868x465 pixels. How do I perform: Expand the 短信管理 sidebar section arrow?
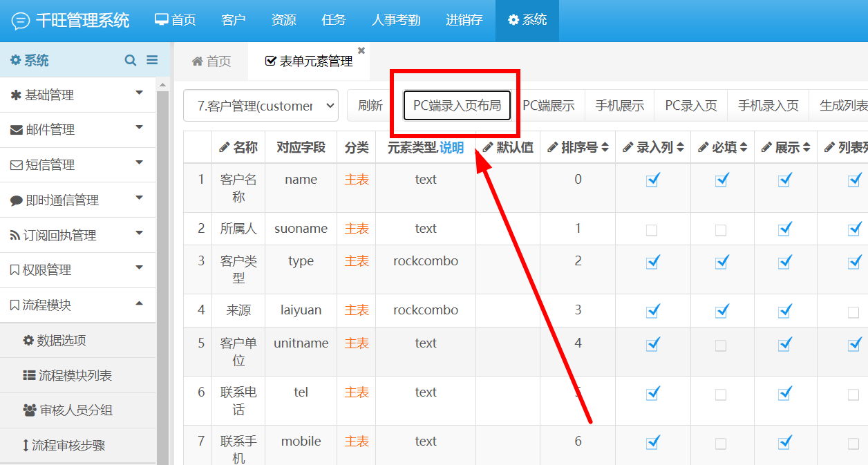[139, 162]
